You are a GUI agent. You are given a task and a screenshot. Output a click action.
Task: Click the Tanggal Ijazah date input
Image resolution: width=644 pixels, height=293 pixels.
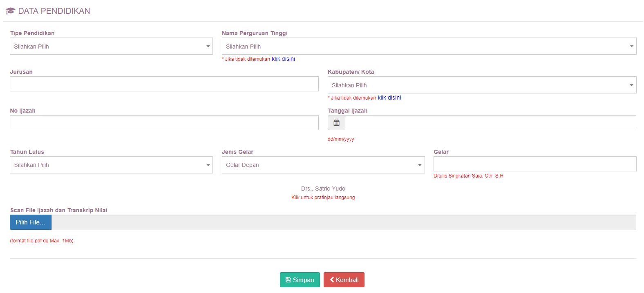(x=490, y=123)
